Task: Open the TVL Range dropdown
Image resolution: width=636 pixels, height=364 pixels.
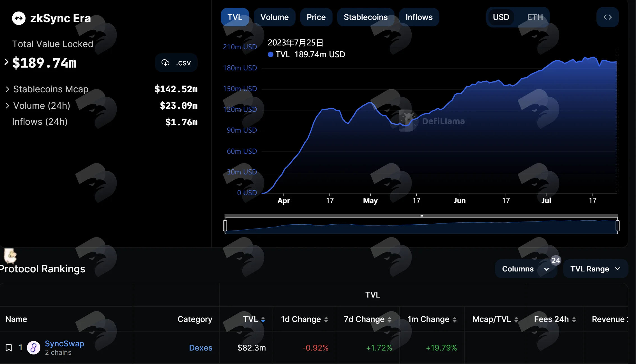Action: click(x=595, y=269)
